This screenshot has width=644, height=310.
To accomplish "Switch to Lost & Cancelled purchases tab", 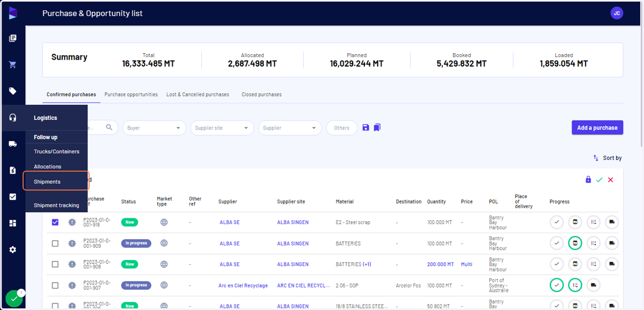I will [197, 95].
